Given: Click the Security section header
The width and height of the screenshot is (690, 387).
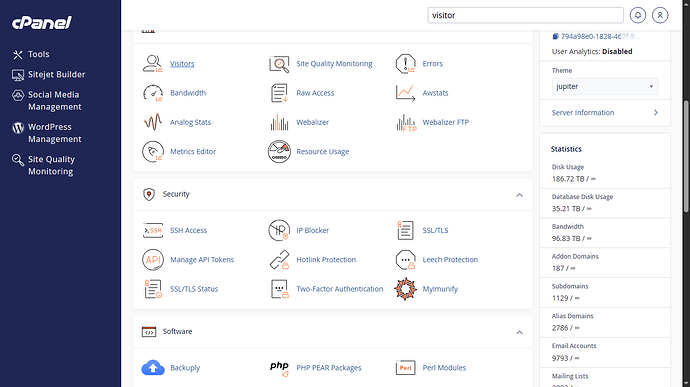Looking at the screenshot, I should (x=333, y=195).
